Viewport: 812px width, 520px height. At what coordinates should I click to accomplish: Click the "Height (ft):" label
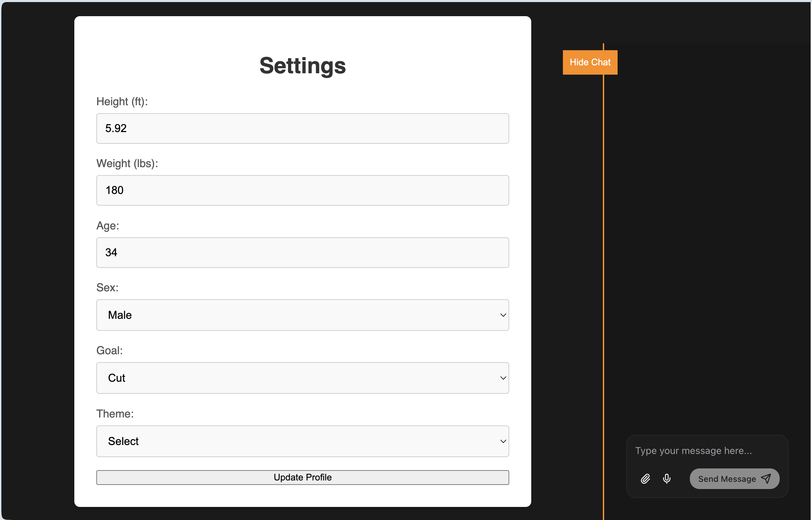tap(122, 101)
